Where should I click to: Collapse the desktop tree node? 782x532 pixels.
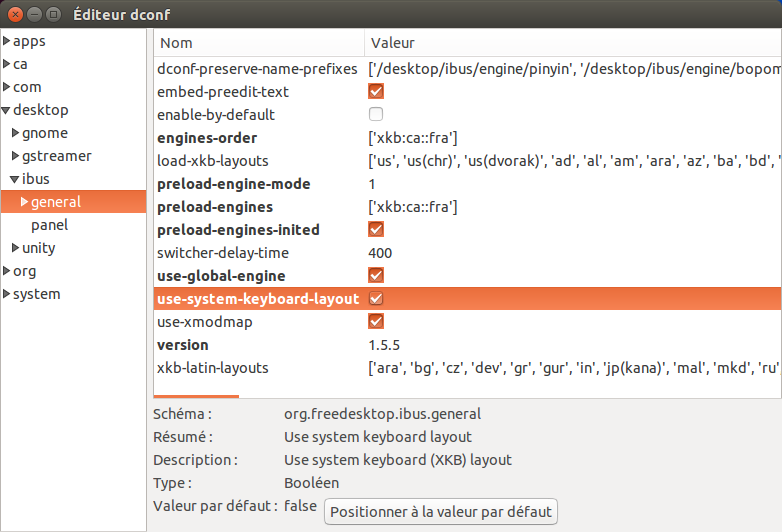click(x=7, y=110)
